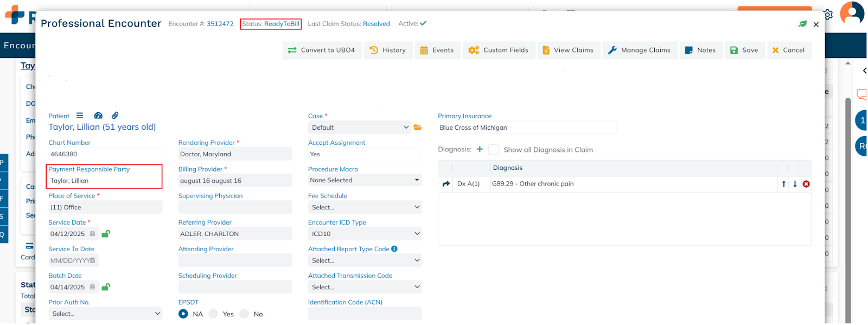The height and width of the screenshot is (325, 868).
Task: Click the Service Date unlock icon
Action: click(x=106, y=234)
